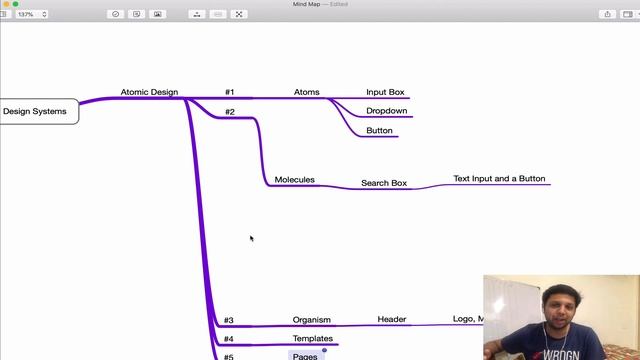Select the Input Box node
640x360 pixels.
pos(385,92)
